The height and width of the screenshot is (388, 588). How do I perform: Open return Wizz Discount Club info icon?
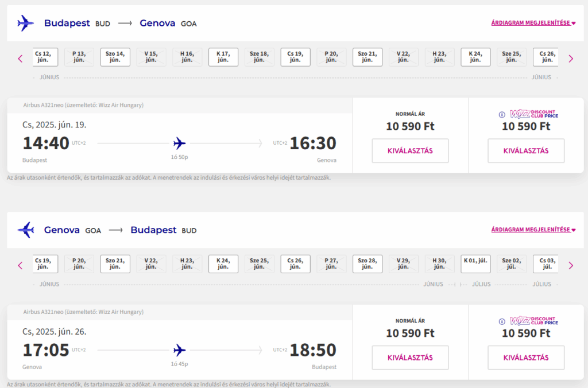tap(502, 321)
